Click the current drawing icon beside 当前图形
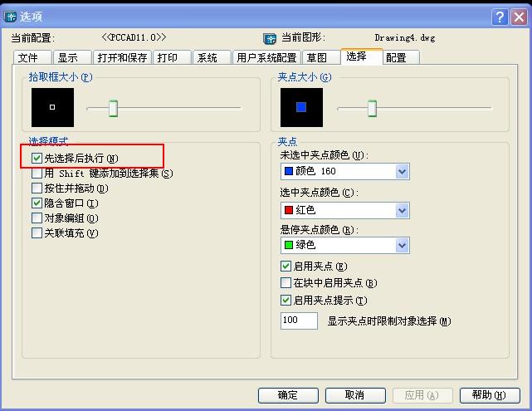The width and height of the screenshot is (532, 411). click(270, 39)
